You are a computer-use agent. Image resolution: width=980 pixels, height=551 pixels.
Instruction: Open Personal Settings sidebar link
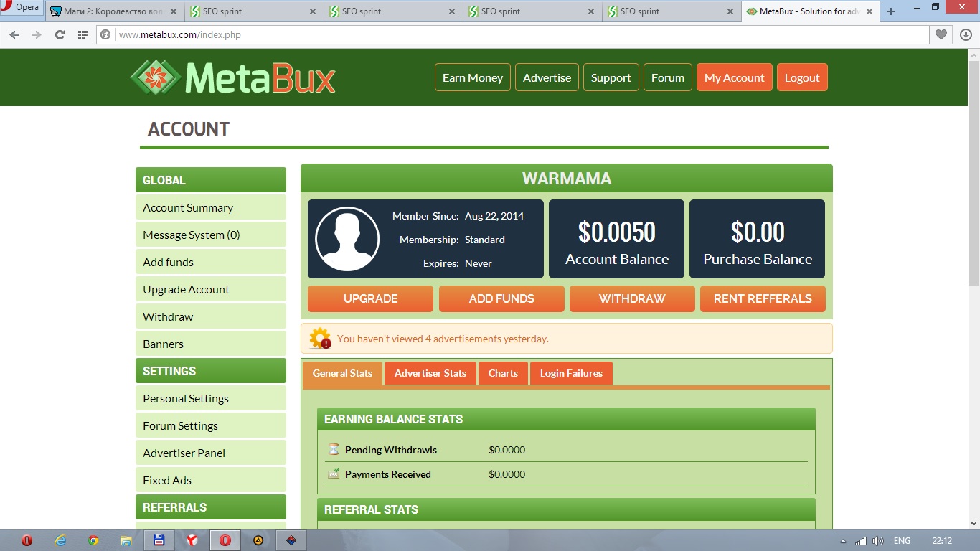click(x=211, y=398)
